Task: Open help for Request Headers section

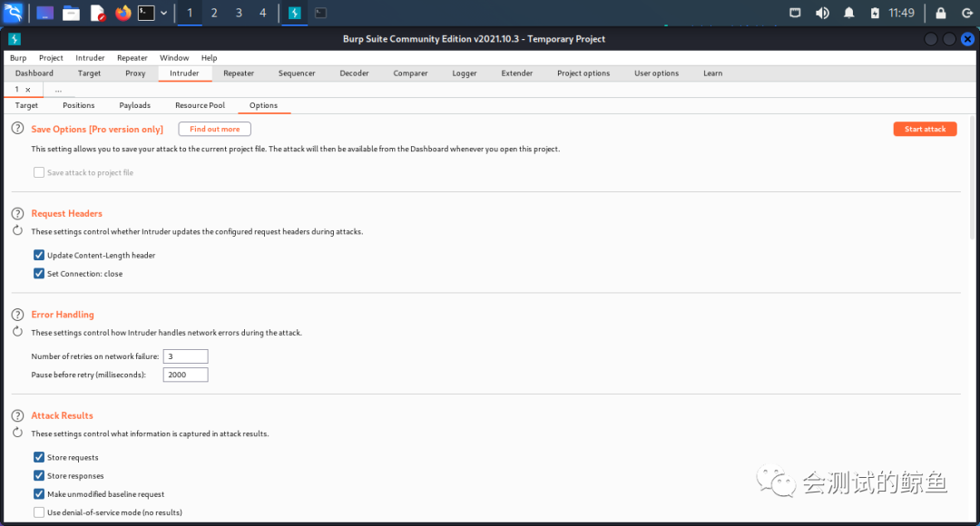Action: [17, 214]
